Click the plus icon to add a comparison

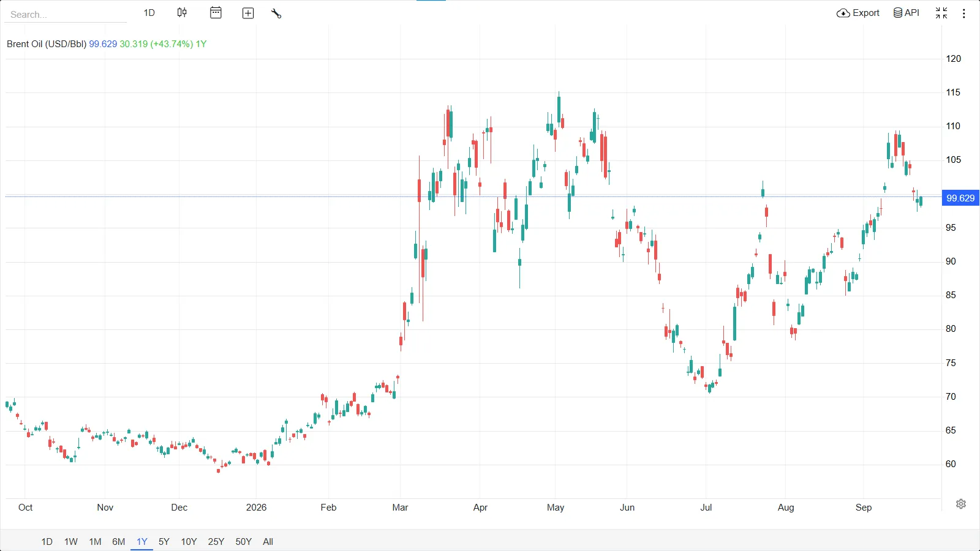tap(248, 13)
